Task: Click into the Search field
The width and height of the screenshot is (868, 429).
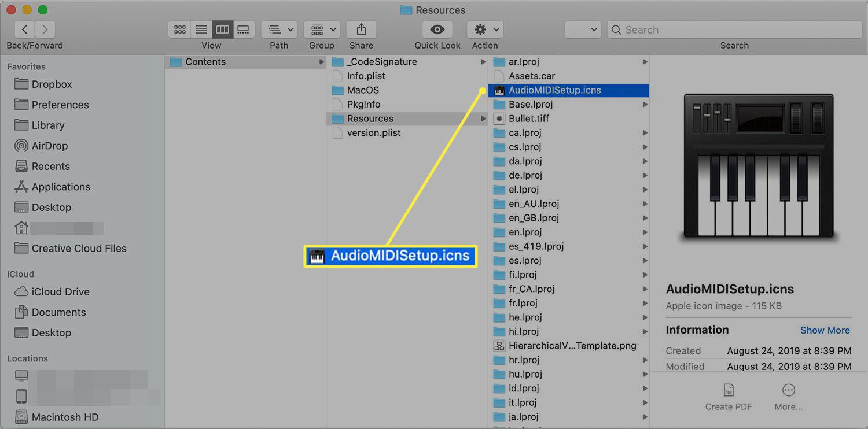Action: [735, 29]
